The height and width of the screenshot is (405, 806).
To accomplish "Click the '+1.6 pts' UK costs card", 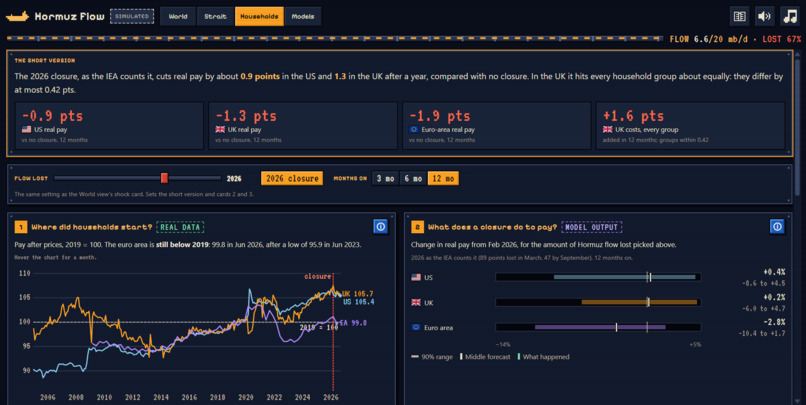I will coord(690,126).
